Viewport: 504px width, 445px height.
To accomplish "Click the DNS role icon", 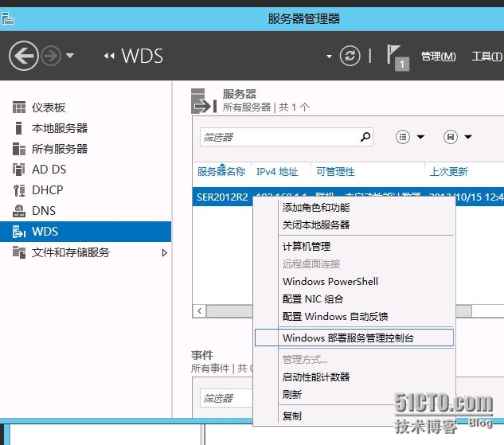I will (x=19, y=211).
